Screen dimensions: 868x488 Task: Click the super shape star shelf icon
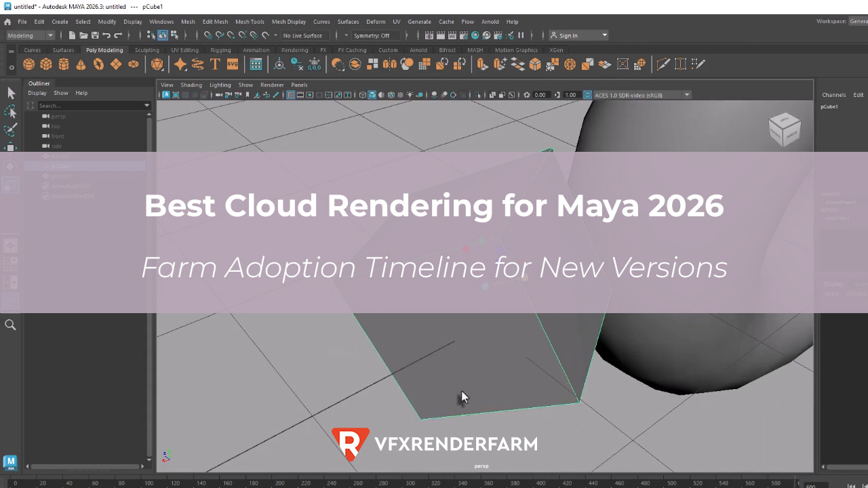[180, 64]
